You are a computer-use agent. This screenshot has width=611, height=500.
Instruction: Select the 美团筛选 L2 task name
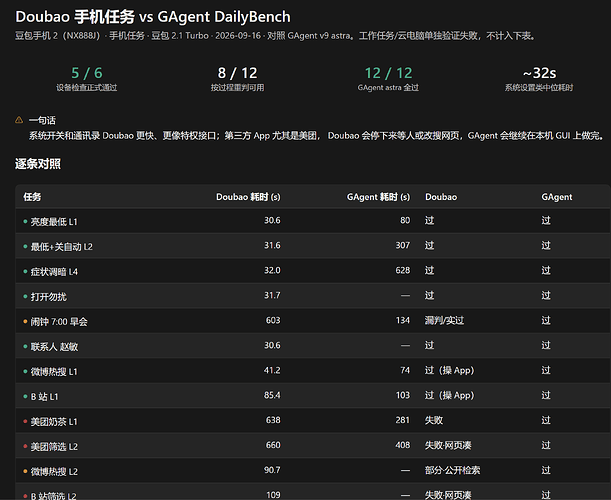click(54, 446)
